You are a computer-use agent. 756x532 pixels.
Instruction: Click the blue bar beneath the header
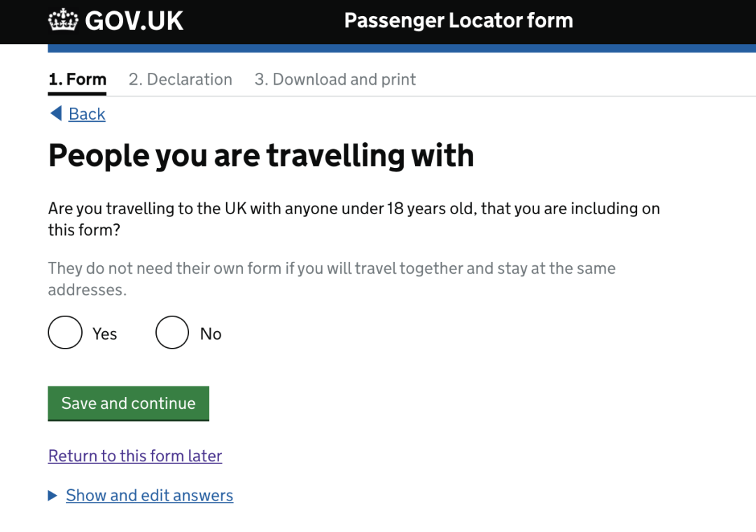pos(402,48)
